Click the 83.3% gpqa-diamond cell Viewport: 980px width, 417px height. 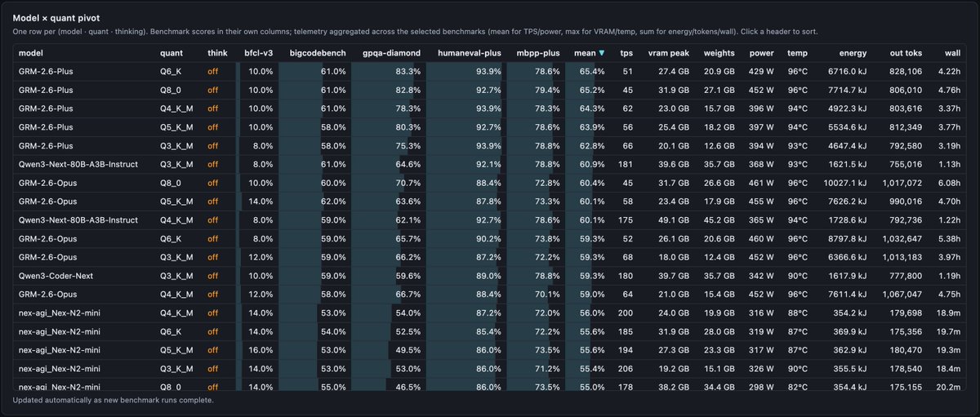(x=408, y=72)
